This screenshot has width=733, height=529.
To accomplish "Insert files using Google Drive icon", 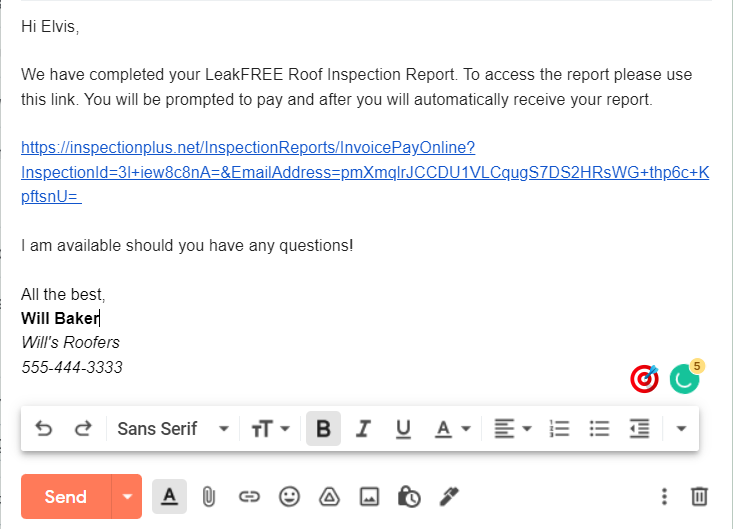I will [x=329, y=496].
